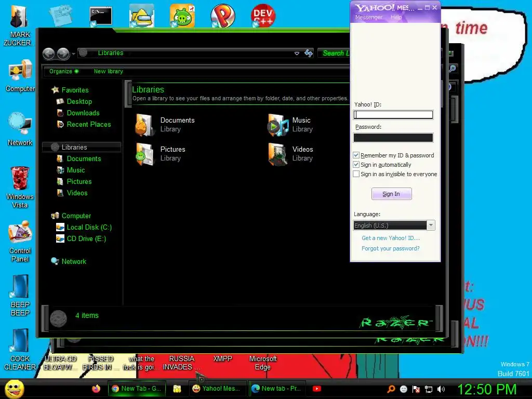Switch to New Tab Chrome taskbar button

pos(137,389)
